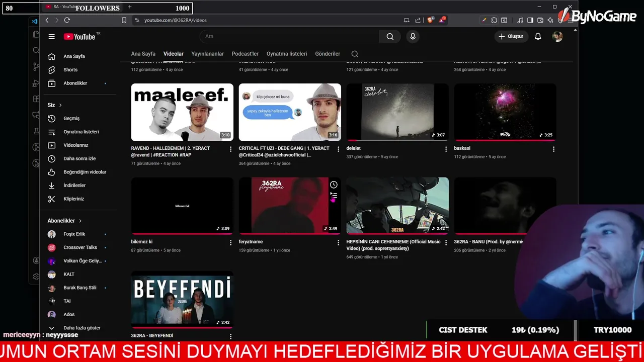The height and width of the screenshot is (362, 644).
Task: Start voice search with the microphone
Action: (413, 37)
